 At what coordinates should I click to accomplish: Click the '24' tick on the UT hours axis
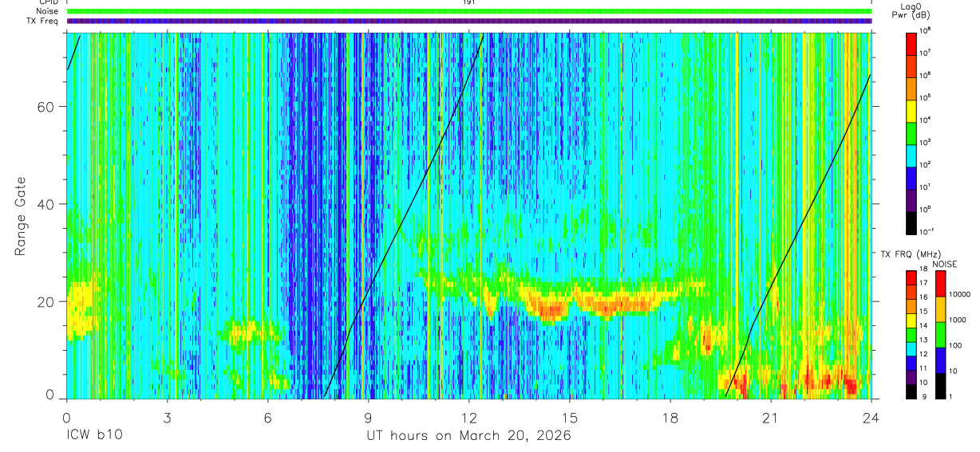click(871, 418)
